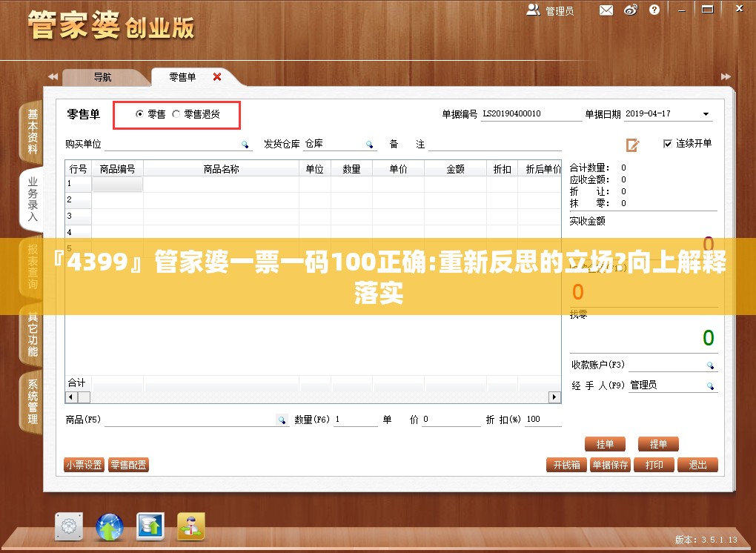756x553 pixels.
Task: Open the mail envelope icon in title bar
Action: click(606, 10)
